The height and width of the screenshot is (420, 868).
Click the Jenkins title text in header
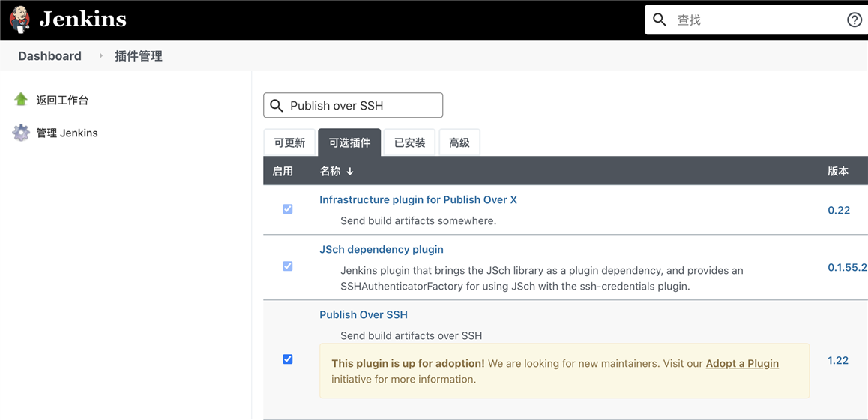pyautogui.click(x=82, y=20)
